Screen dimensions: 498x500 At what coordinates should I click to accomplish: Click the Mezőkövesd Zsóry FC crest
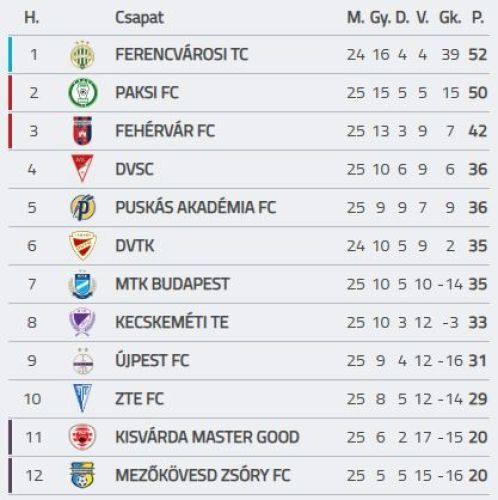82,475
